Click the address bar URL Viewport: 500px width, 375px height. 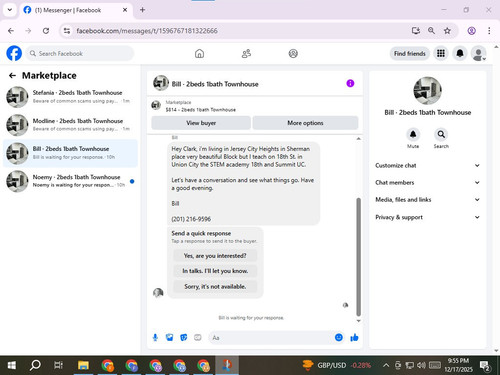[x=147, y=31]
